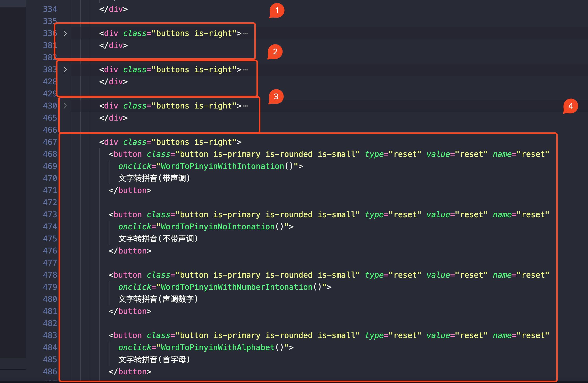Click the orange annotation badge numbered 4

tap(570, 106)
